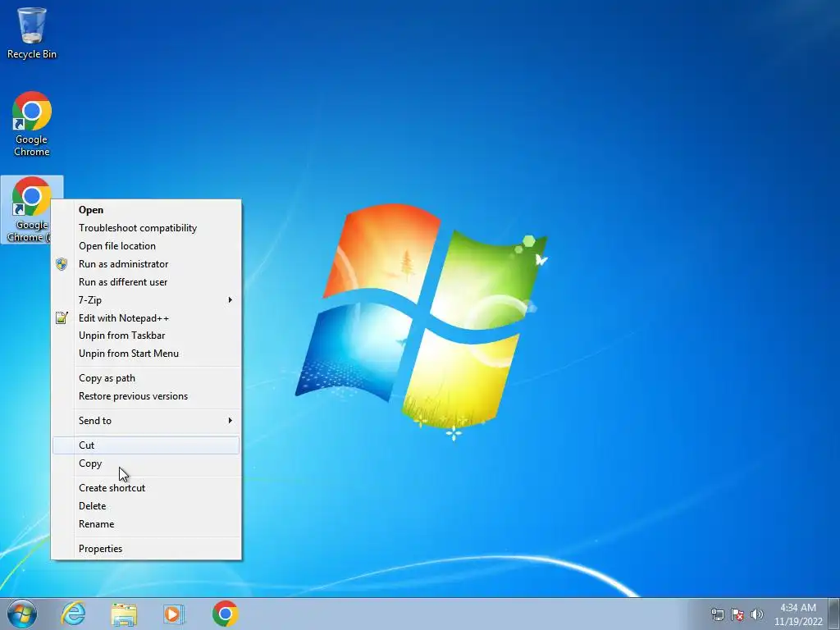Choose Unpin from Taskbar
Image resolution: width=840 pixels, height=630 pixels.
pos(146,336)
